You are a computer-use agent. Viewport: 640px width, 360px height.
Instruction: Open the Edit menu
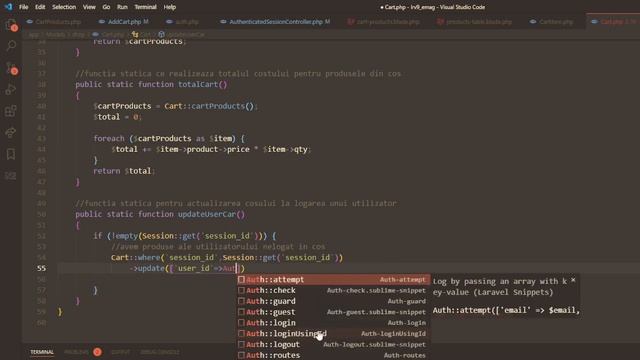40,7
